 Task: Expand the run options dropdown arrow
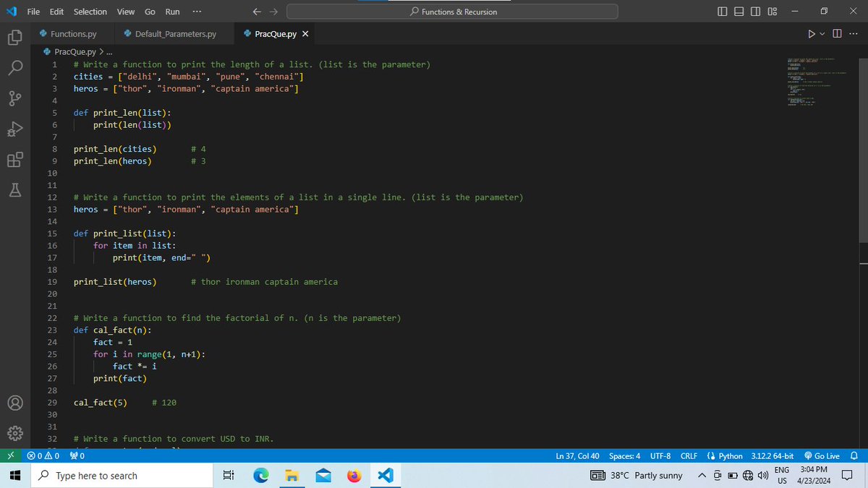tap(823, 34)
